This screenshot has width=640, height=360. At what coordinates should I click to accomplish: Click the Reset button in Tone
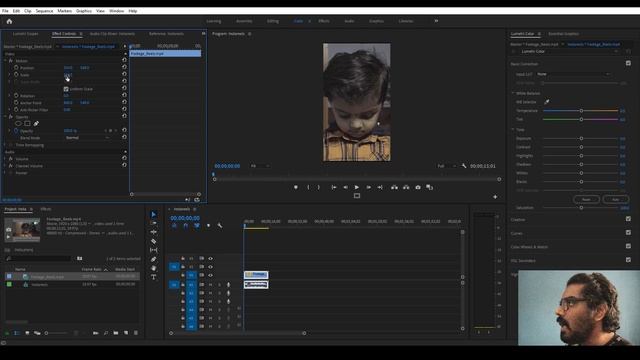(586, 199)
